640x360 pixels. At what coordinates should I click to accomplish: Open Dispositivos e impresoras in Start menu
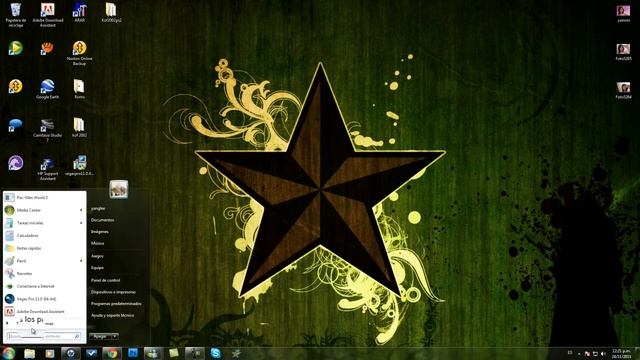pos(113,292)
